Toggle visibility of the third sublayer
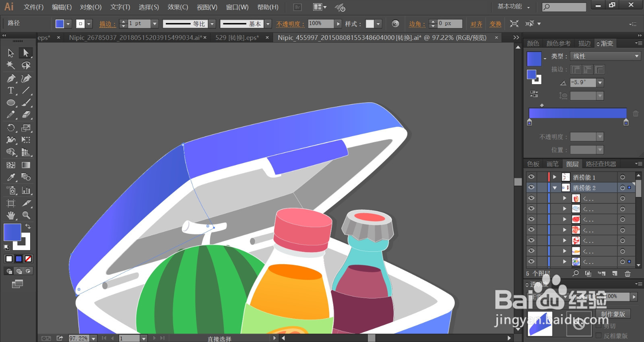The width and height of the screenshot is (644, 342). point(531,219)
